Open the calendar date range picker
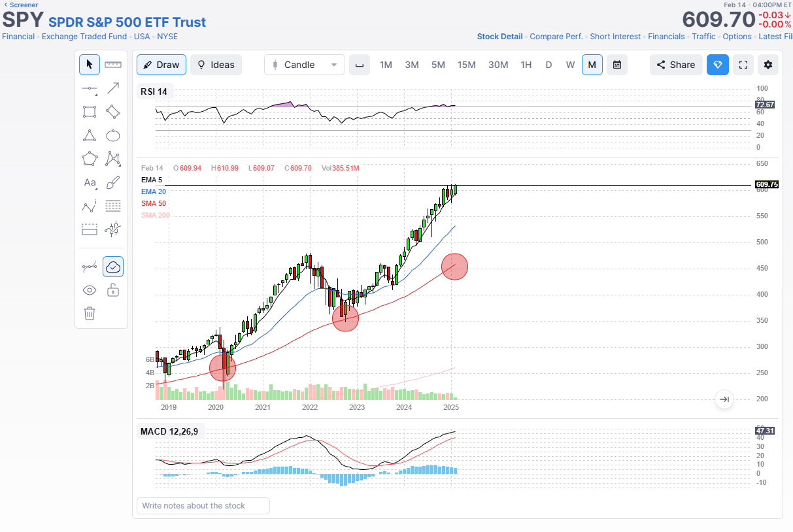793x532 pixels. coord(616,65)
